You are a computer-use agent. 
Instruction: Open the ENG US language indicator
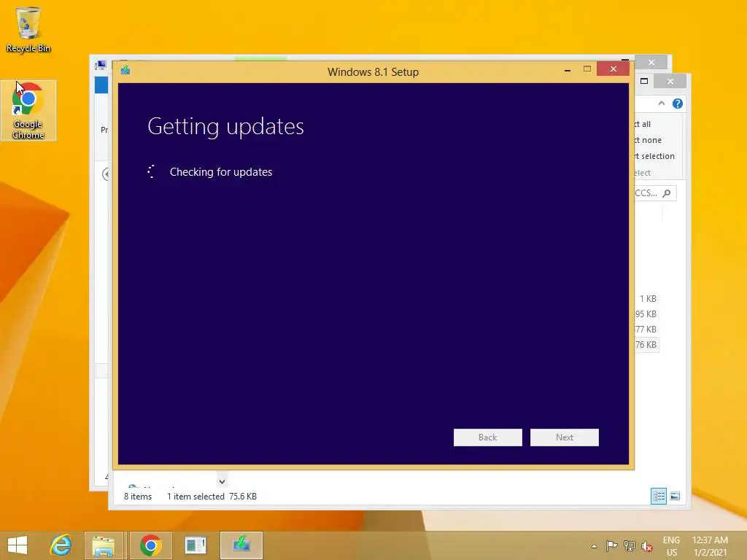point(671,546)
